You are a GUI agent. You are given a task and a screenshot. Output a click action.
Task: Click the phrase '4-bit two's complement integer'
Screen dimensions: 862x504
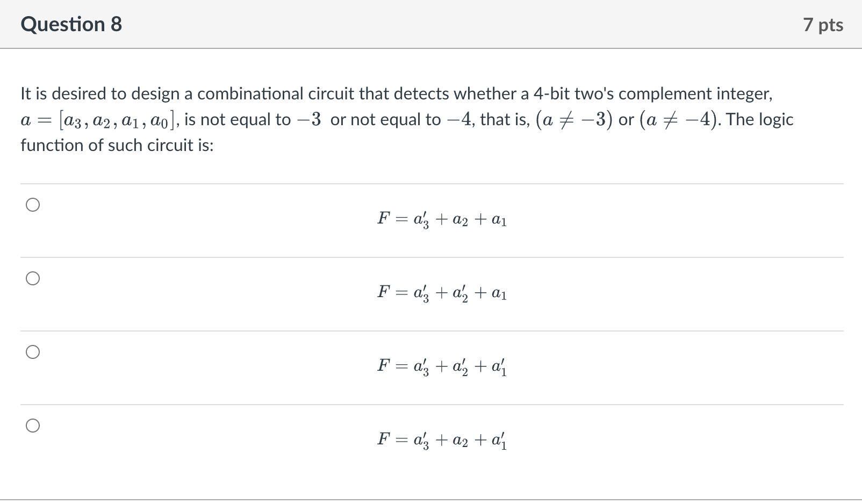pos(652,94)
